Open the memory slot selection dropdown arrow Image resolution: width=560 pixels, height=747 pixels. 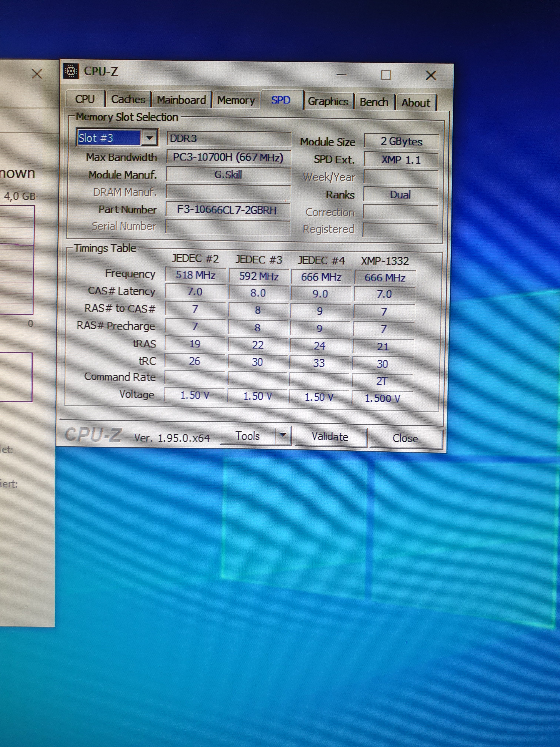[149, 138]
